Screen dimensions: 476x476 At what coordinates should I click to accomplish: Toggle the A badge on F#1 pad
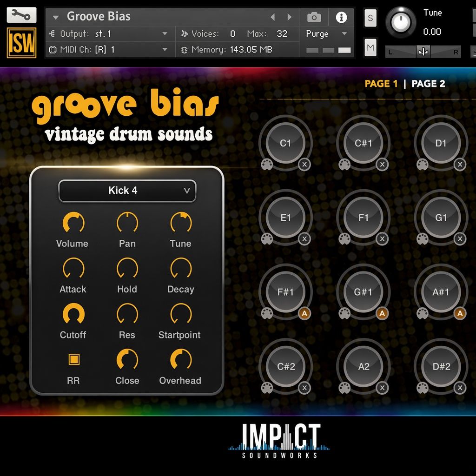[x=304, y=313]
